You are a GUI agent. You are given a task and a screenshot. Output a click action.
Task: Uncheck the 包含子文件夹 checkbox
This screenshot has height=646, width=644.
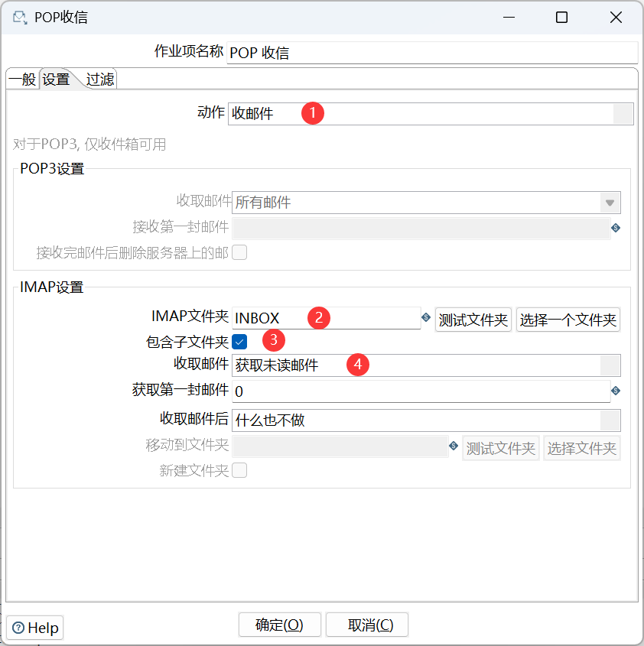coord(239,342)
